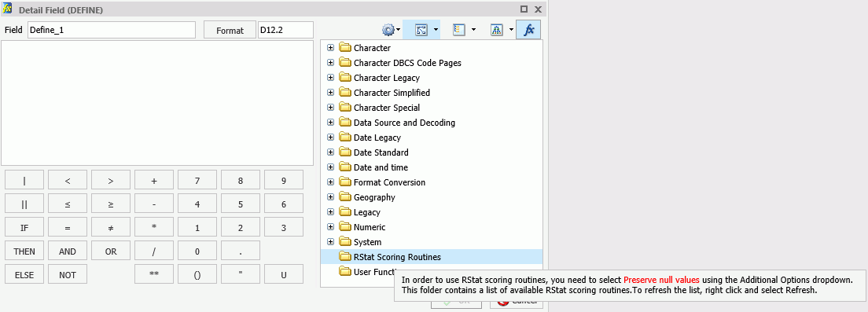Viewport: 868px width, 312px height.
Task: Insert the multiply * operator
Action: tap(154, 227)
